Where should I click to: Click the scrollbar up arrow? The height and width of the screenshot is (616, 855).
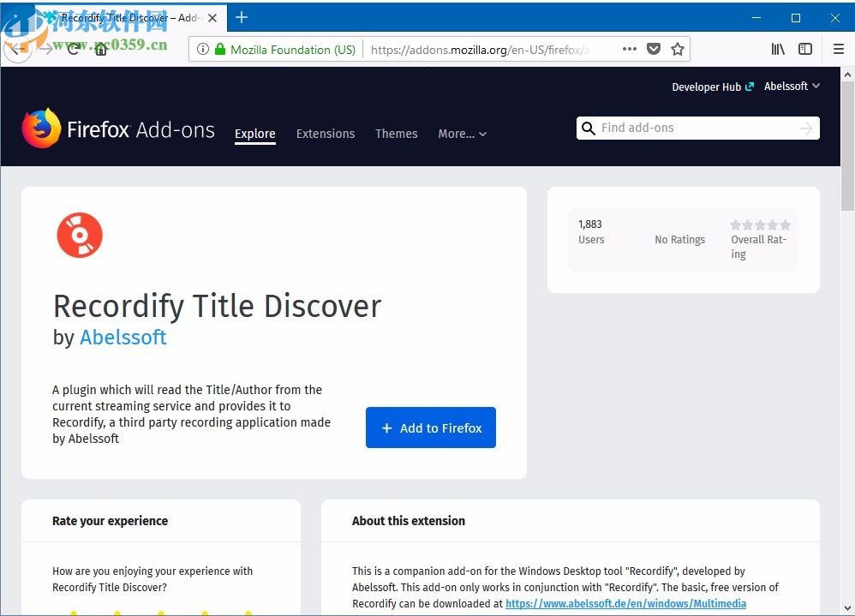847,75
